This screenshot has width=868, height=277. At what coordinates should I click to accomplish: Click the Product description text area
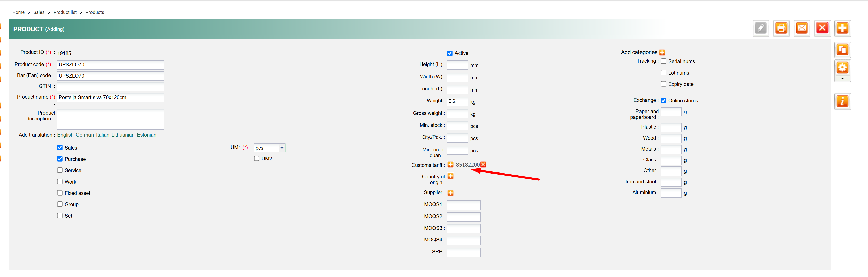[110, 119]
